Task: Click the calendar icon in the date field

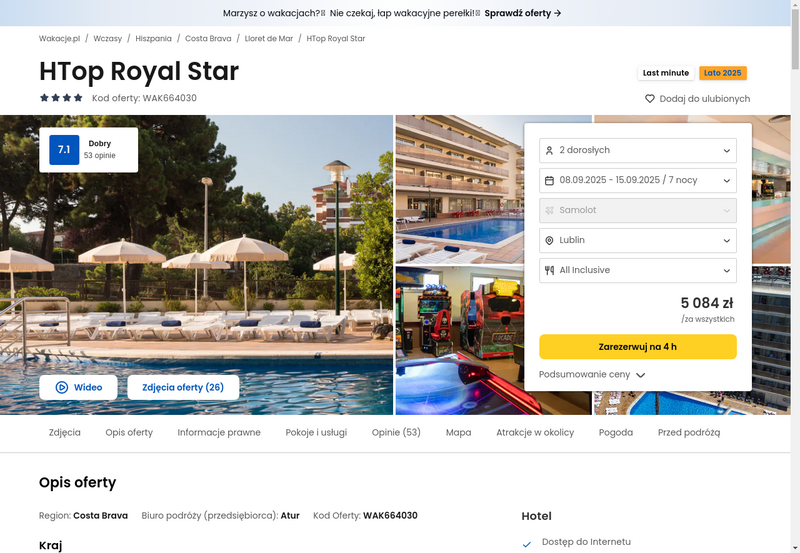Action: pos(549,181)
